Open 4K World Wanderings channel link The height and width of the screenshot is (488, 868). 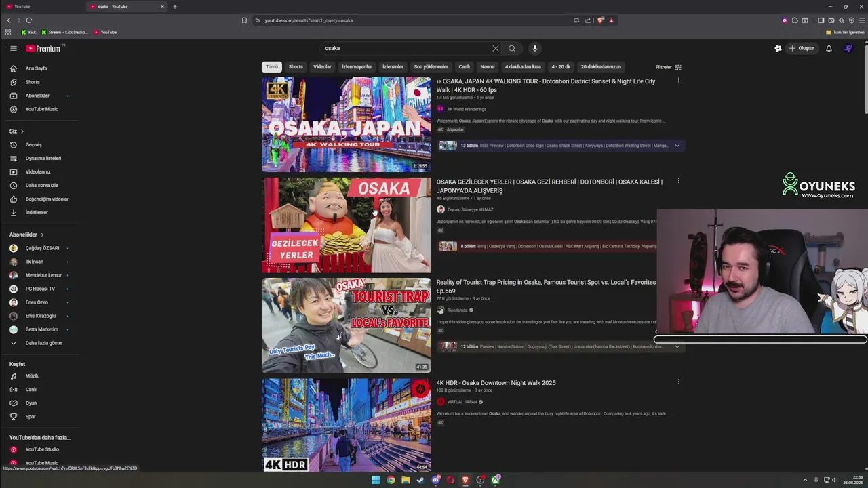[x=467, y=109]
